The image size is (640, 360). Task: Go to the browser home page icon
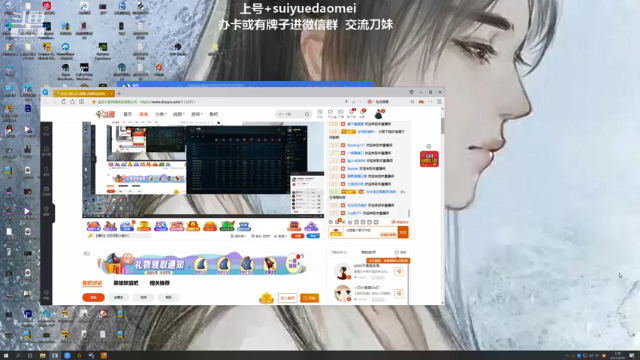[72, 102]
